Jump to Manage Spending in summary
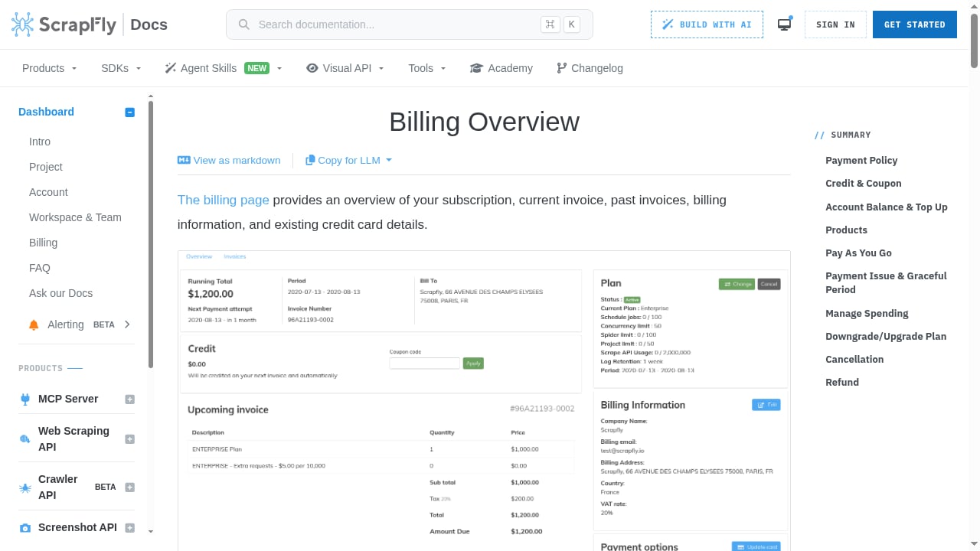980x551 pixels. click(x=867, y=313)
